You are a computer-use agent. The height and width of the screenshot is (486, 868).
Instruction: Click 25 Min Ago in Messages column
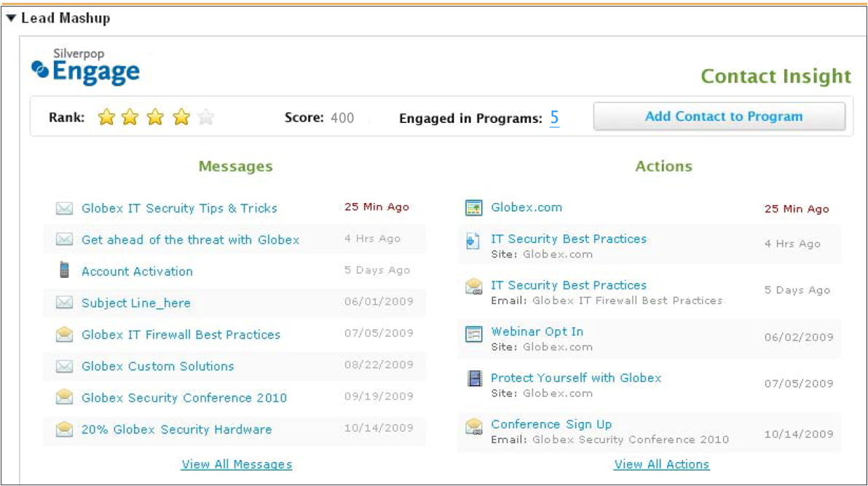point(376,207)
